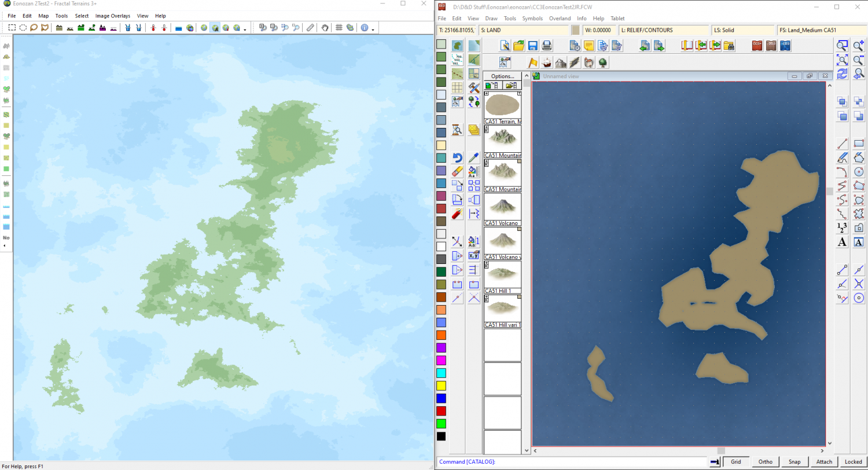
Task: Open the Line Width indicator W: 0.00000
Action: point(599,30)
